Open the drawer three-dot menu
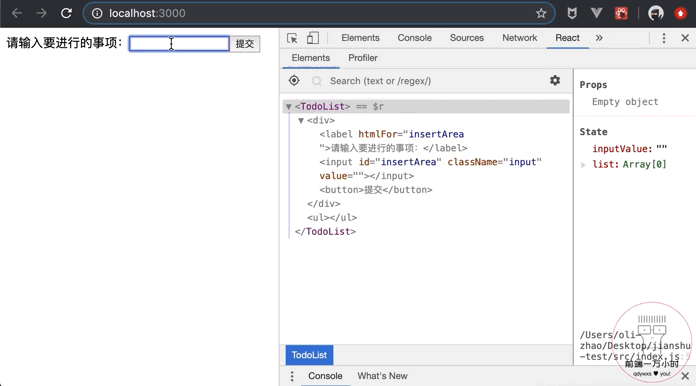This screenshot has width=696, height=386. pyautogui.click(x=292, y=376)
